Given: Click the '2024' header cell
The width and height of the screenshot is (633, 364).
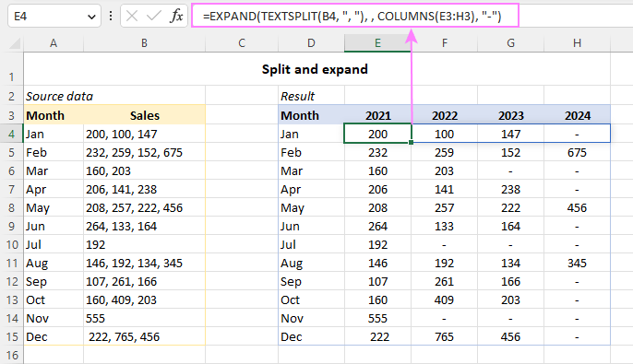Looking at the screenshot, I should click(578, 116).
